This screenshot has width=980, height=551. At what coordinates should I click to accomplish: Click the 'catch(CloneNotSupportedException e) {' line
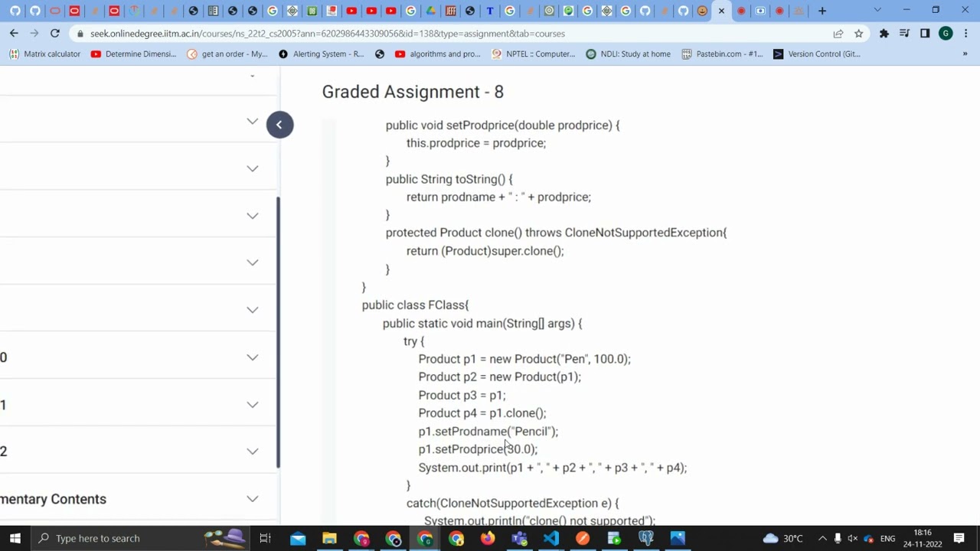pos(512,504)
